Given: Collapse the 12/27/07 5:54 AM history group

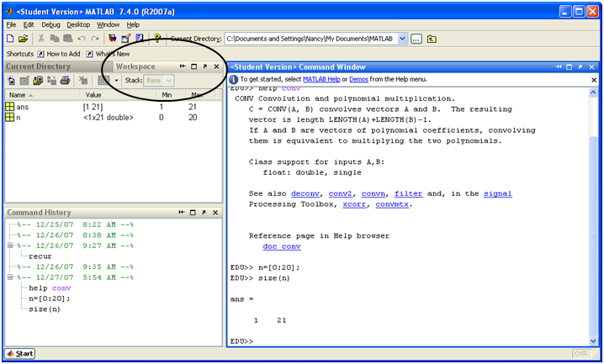Looking at the screenshot, I should (x=8, y=277).
